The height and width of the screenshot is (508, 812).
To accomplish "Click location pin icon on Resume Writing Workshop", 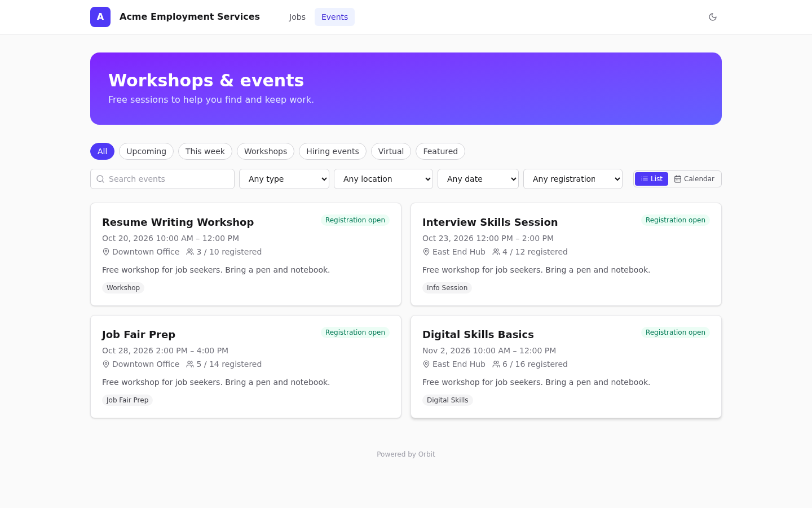I will (x=106, y=252).
